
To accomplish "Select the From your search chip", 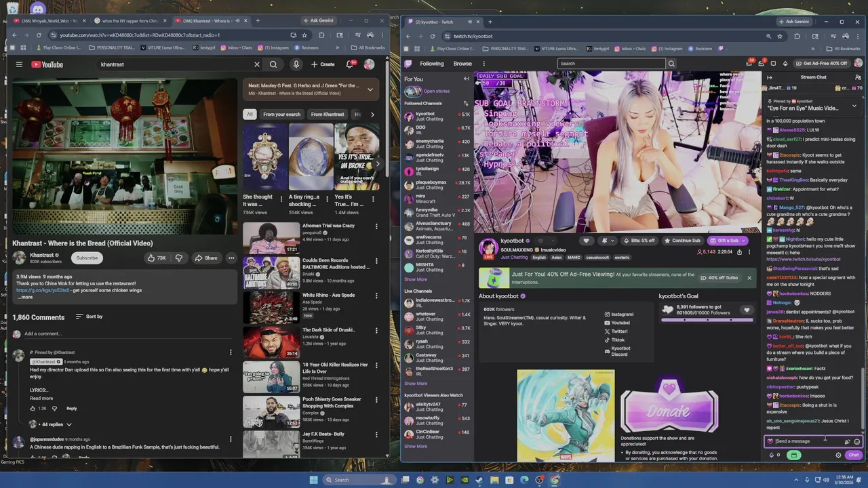I will 281,115.
